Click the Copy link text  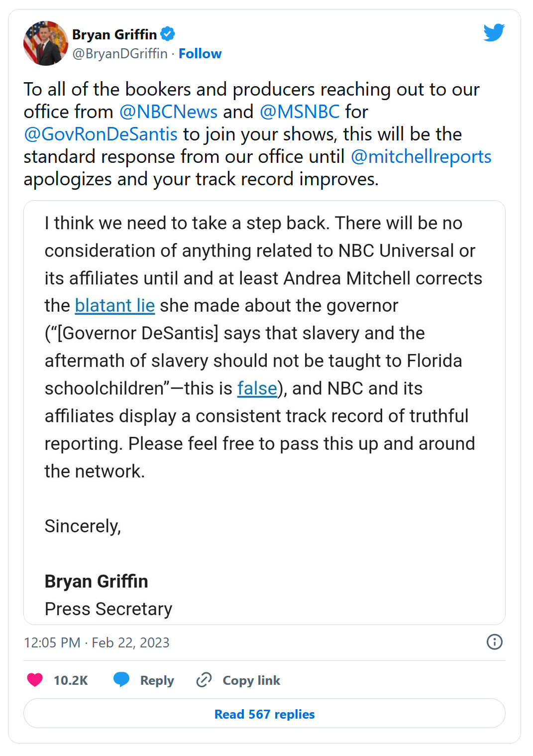251,680
